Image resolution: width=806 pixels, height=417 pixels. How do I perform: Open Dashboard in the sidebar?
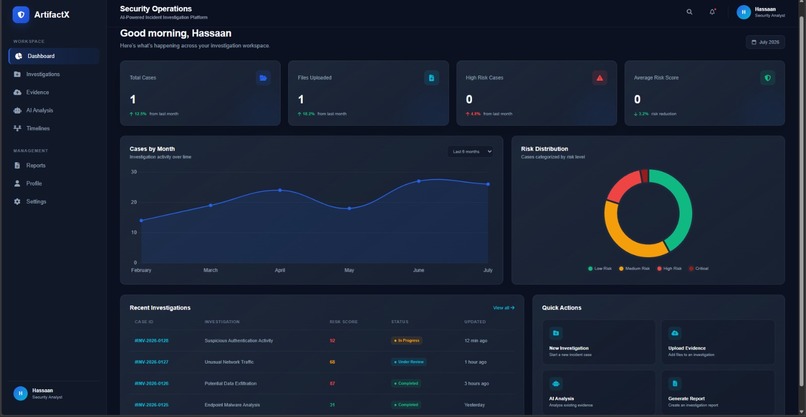pyautogui.click(x=54, y=56)
